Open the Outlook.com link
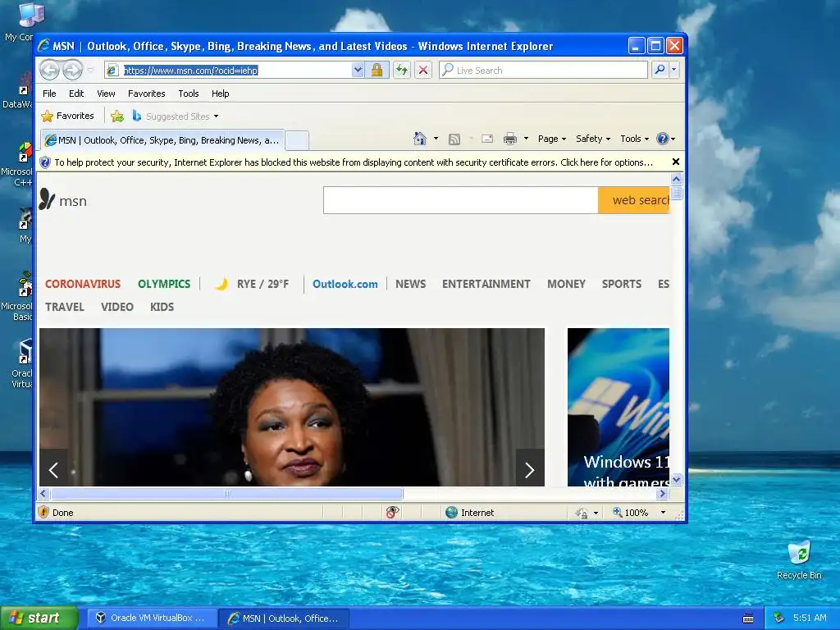 [345, 284]
